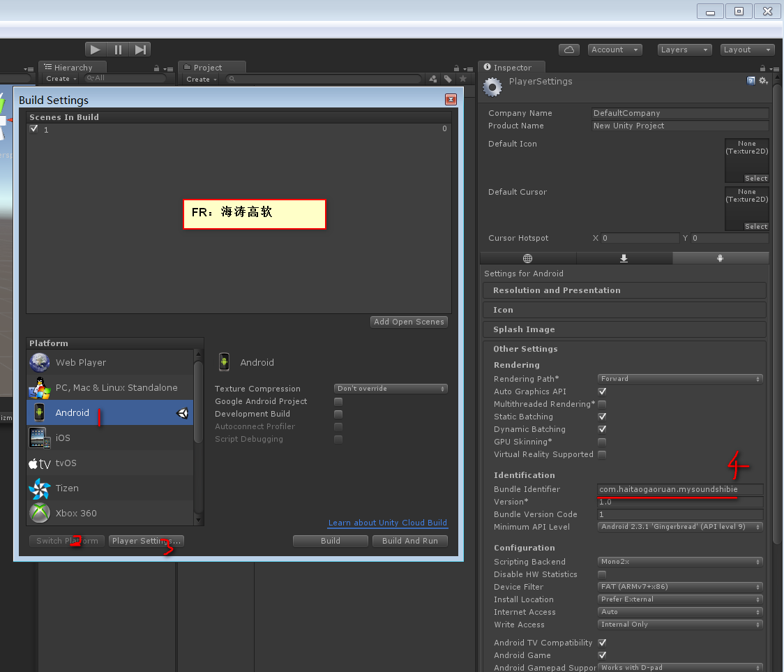784x672 pixels.
Task: Toggle the Inspector panel lock icon
Action: pos(762,68)
